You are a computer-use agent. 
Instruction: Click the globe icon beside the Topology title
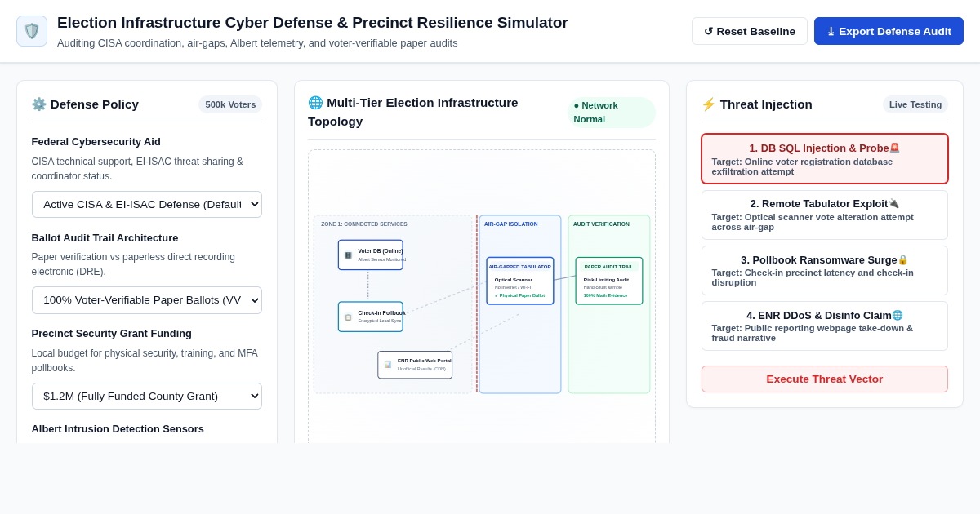[315, 103]
